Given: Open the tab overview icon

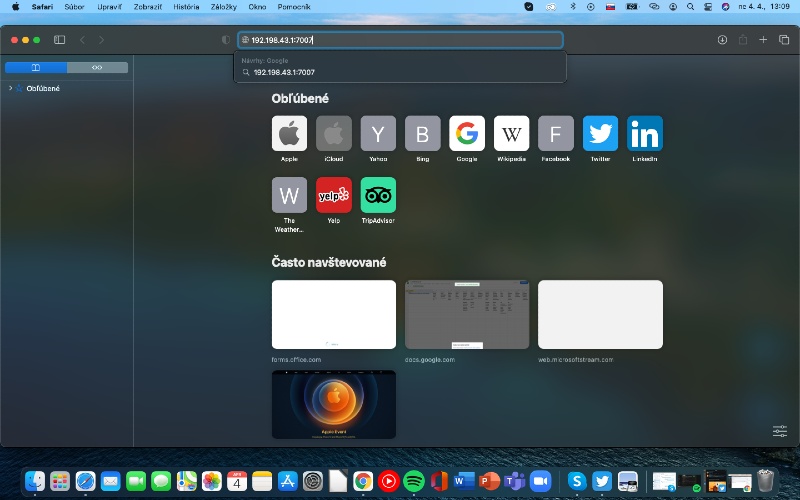Looking at the screenshot, I should point(783,40).
